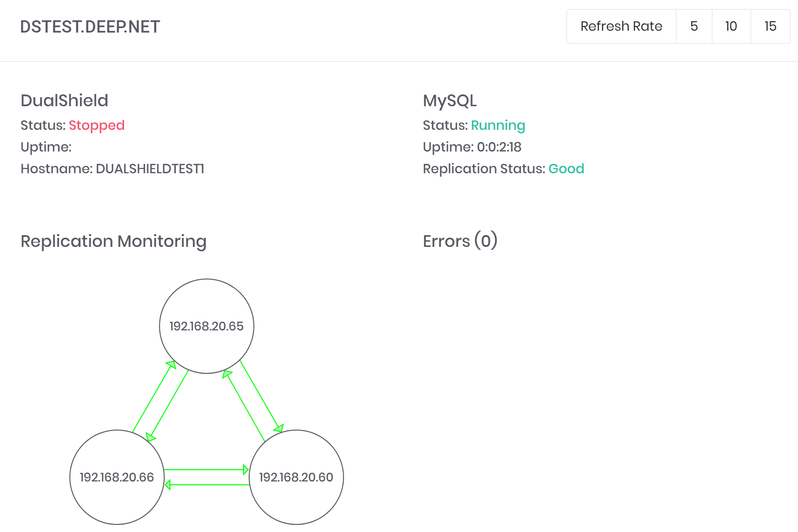Select the 192.168.20.60 node circle

(x=296, y=496)
